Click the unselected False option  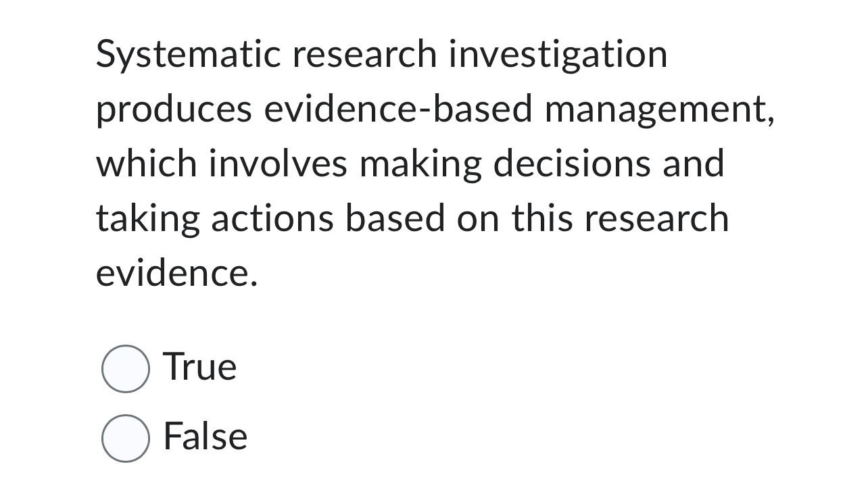point(126,437)
